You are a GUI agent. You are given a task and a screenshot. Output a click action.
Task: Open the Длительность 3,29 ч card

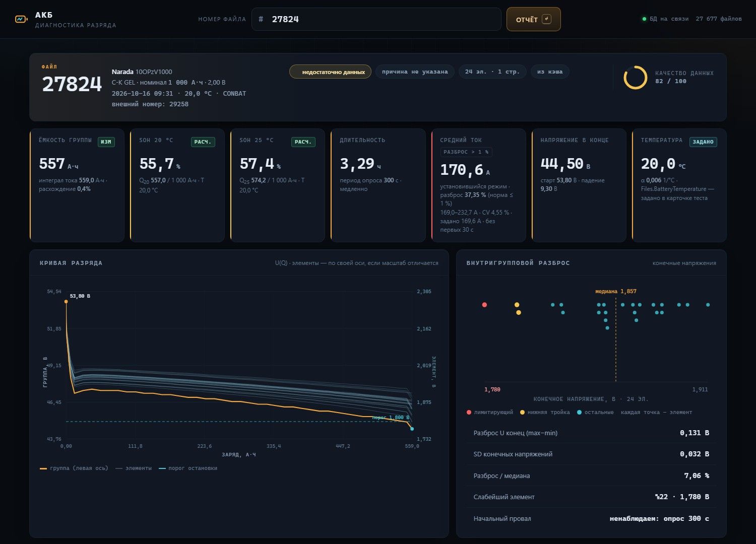tap(378, 185)
